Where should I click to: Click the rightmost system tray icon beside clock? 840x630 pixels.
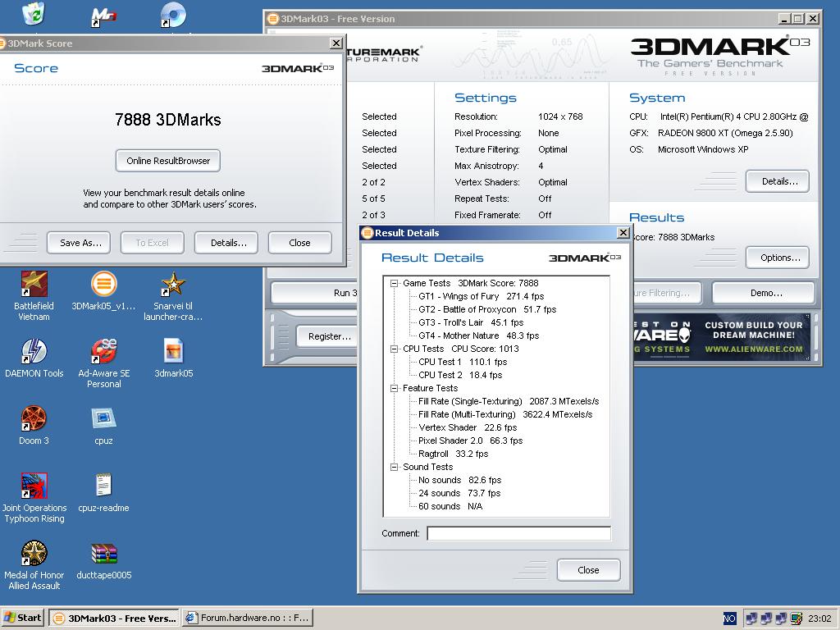pyautogui.click(x=796, y=619)
